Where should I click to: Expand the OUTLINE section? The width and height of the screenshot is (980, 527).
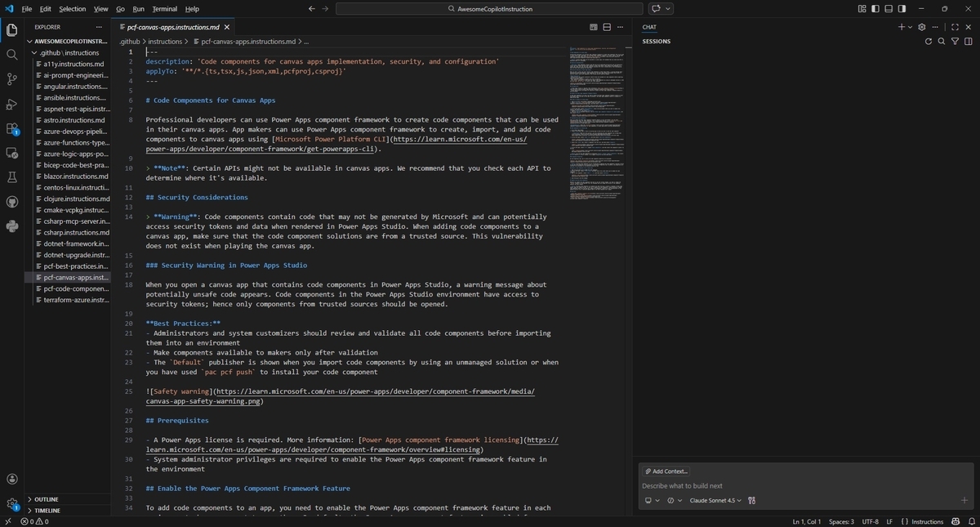pyautogui.click(x=69, y=499)
